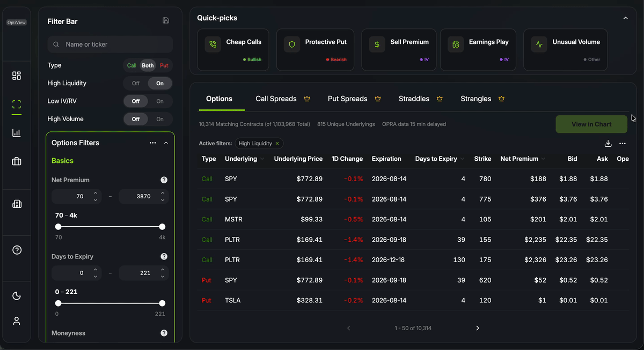Click the MSTR row underlying cell
Viewport: 644px width, 350px height.
coord(233,219)
